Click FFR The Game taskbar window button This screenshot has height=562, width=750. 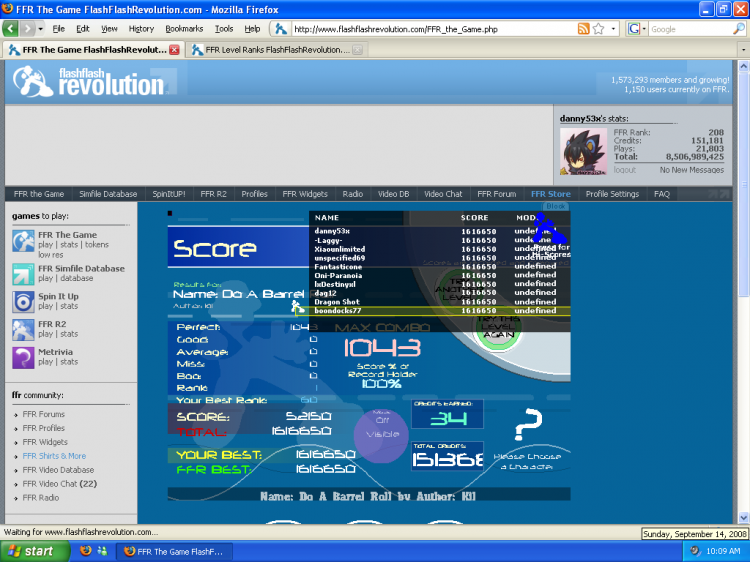174,551
